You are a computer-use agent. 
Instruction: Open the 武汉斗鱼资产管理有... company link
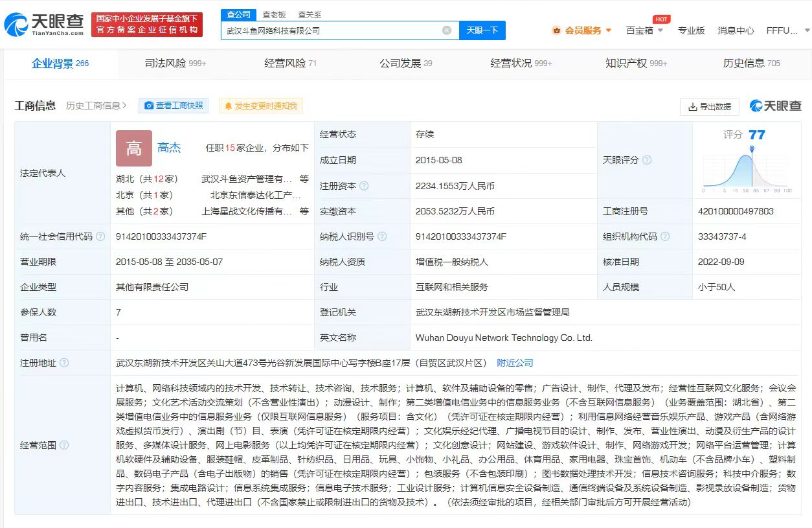point(246,179)
